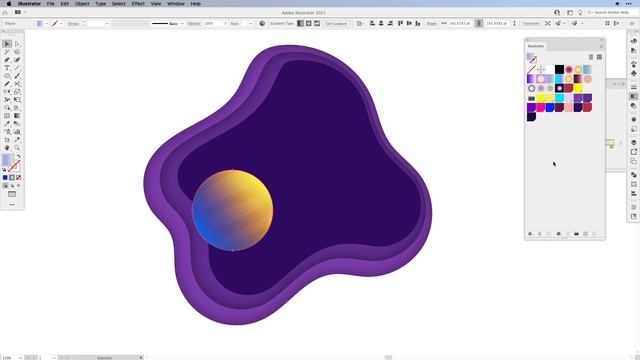Select the Swatches panel tab
Image resolution: width=640 pixels, height=360 pixels.
[x=536, y=46]
